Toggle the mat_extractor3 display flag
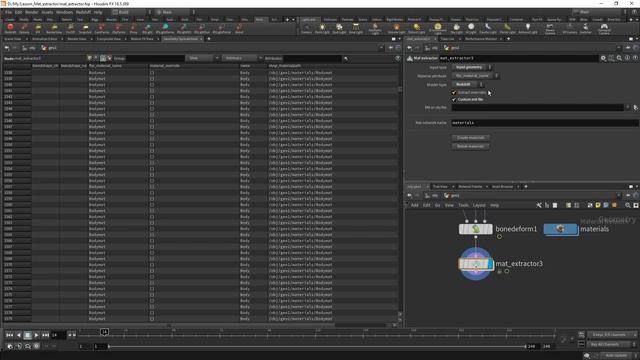The width and height of the screenshot is (640, 360). 490,264
